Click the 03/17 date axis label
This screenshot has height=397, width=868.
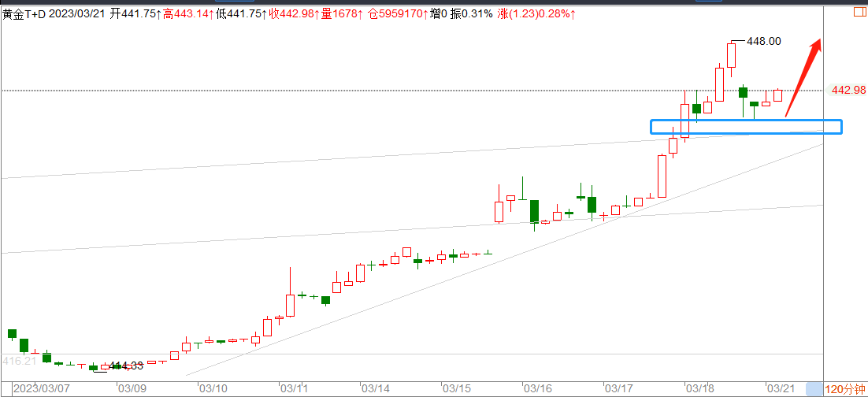point(618,389)
